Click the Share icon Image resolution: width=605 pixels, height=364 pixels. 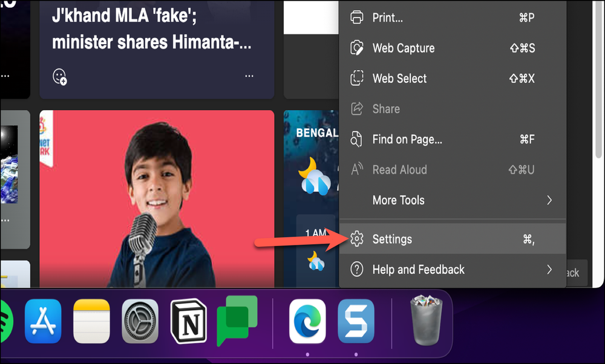click(357, 109)
